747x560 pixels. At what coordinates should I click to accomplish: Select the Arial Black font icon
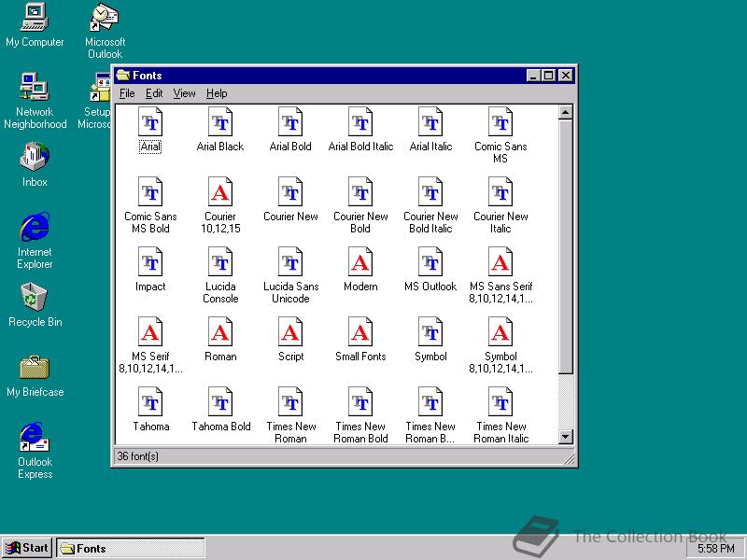pyautogui.click(x=220, y=122)
